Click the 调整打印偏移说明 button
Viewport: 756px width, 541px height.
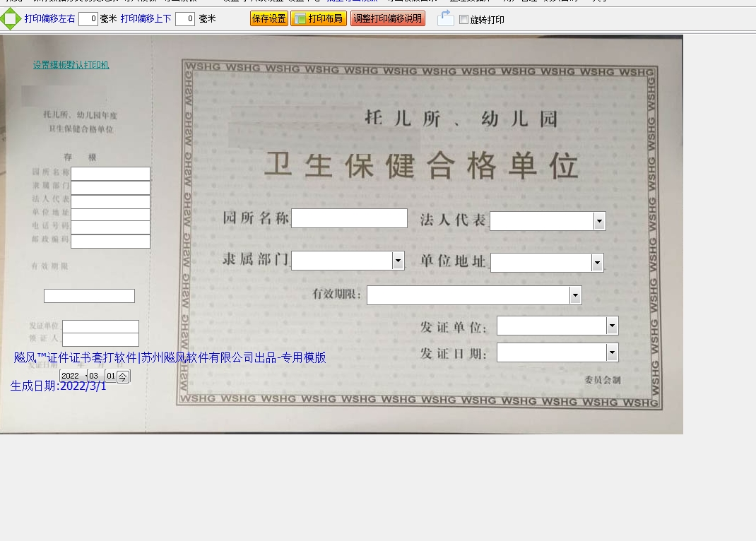387,18
